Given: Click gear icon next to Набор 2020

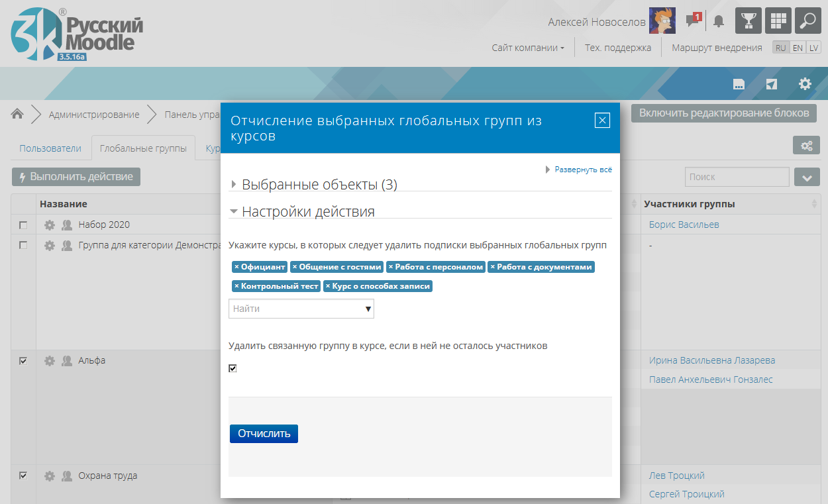Looking at the screenshot, I should [x=50, y=225].
